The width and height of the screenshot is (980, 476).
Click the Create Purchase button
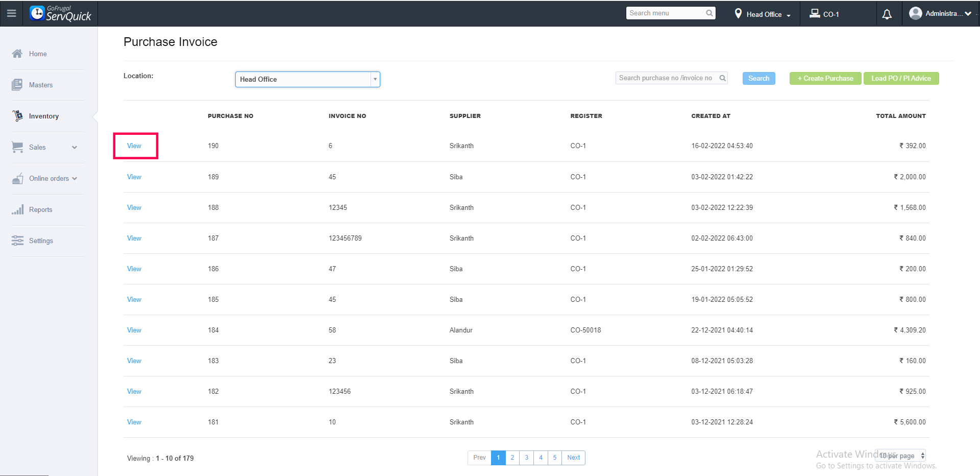[825, 78]
